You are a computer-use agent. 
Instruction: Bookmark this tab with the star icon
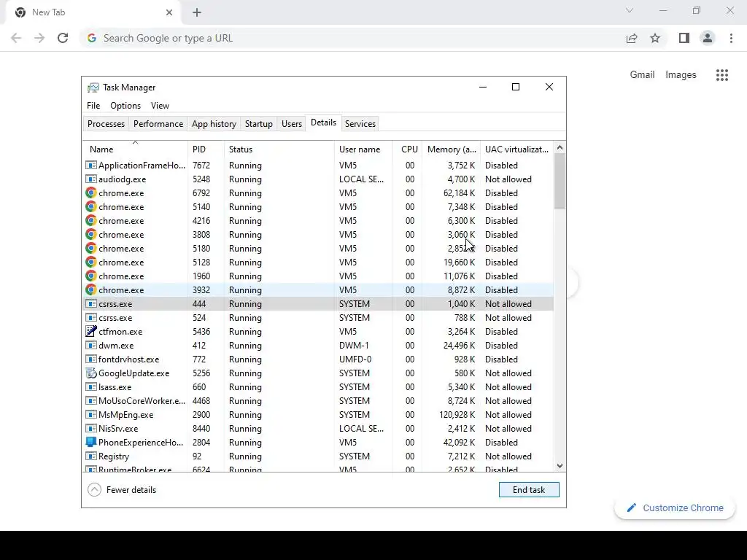click(x=655, y=38)
